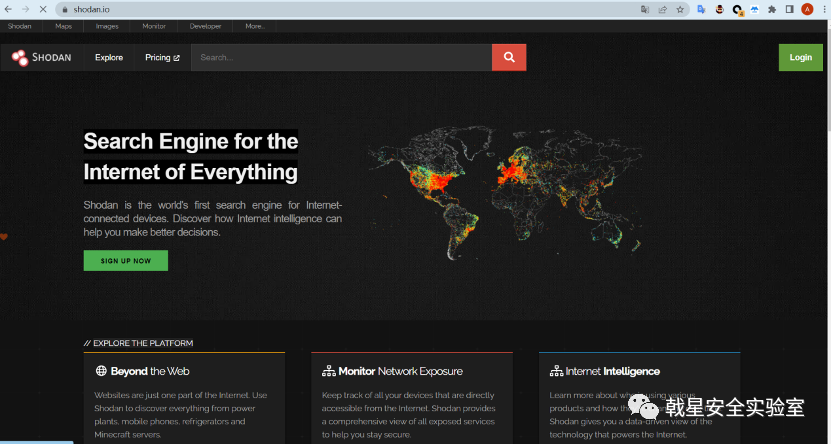
Task: Click the Monitor Network Exposure card heading
Action: coord(401,371)
